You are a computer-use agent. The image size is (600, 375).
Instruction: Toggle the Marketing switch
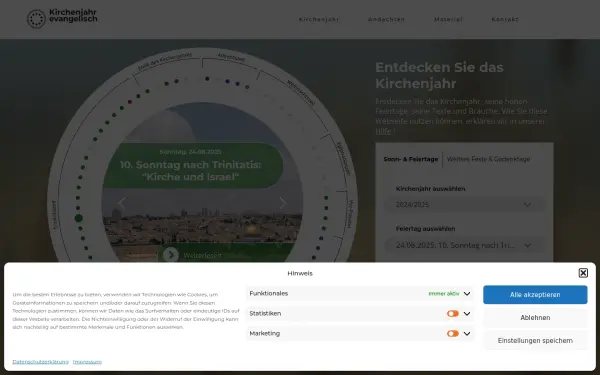tap(453, 333)
